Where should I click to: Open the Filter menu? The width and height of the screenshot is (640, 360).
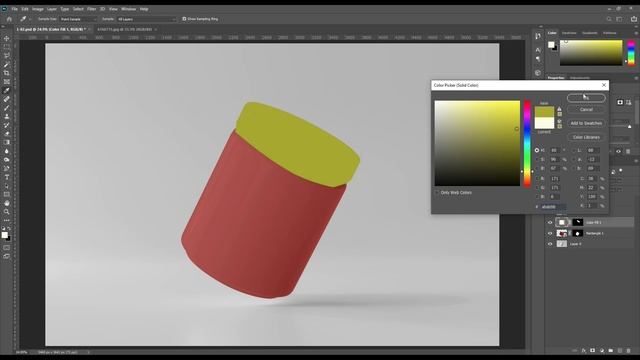pos(91,9)
